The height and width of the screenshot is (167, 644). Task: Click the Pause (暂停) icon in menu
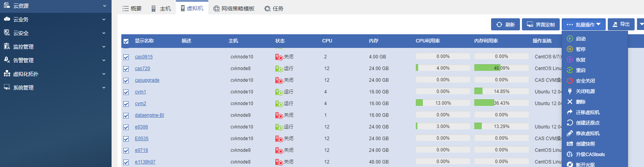point(570,49)
